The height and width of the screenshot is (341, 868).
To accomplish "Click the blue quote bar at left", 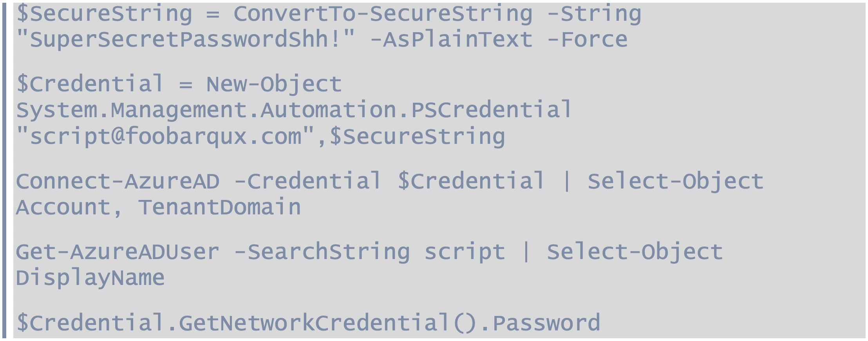I will point(4,170).
